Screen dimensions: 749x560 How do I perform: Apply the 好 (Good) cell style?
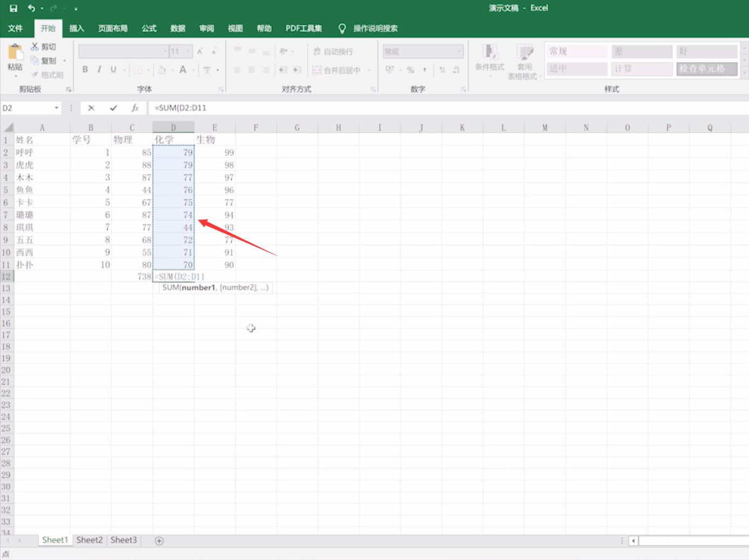tap(707, 51)
